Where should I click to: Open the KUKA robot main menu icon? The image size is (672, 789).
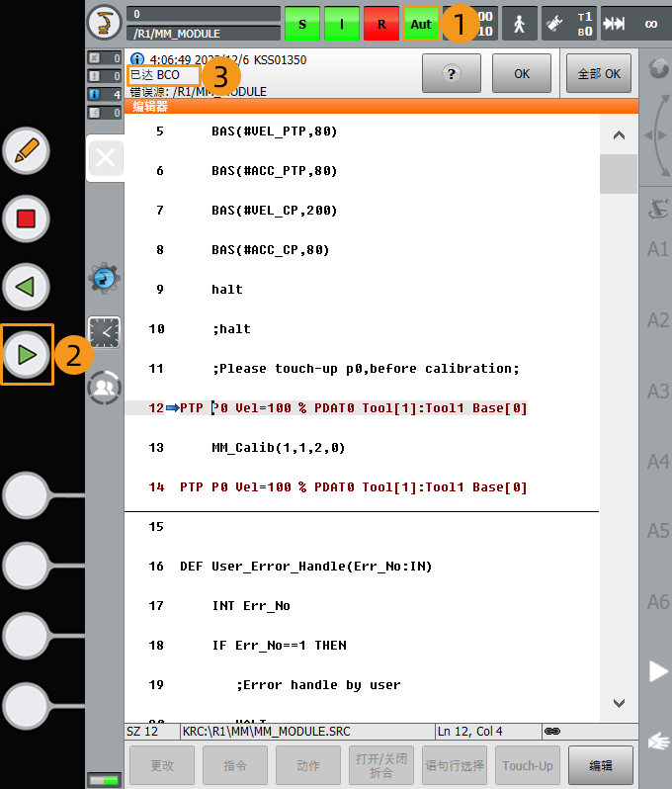105,23
